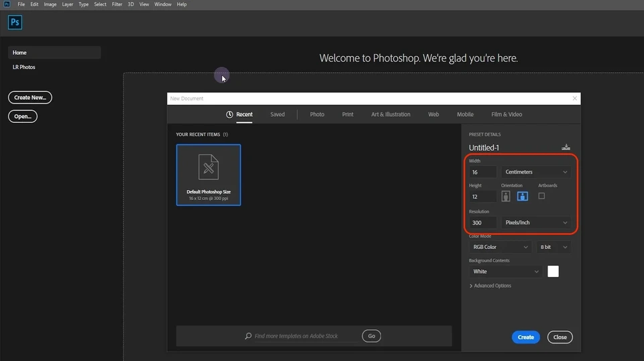The image size is (644, 361).
Task: Open the 8 bit depth dropdown
Action: (553, 247)
